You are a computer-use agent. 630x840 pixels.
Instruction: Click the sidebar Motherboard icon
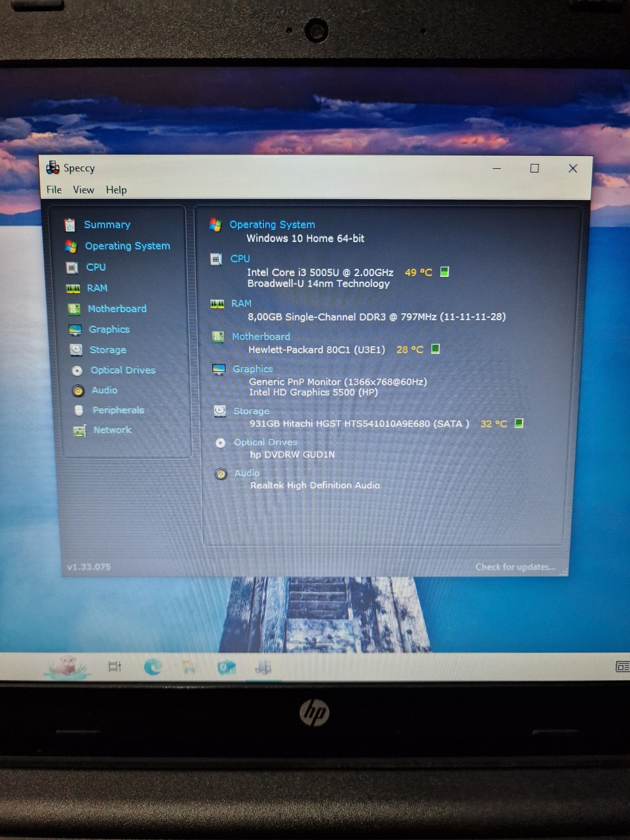[74, 309]
